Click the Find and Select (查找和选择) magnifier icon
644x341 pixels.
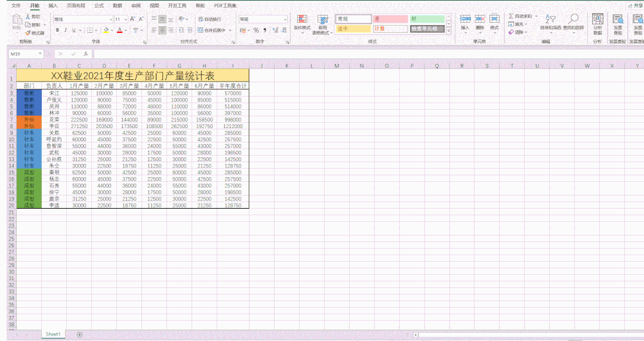coord(573,20)
